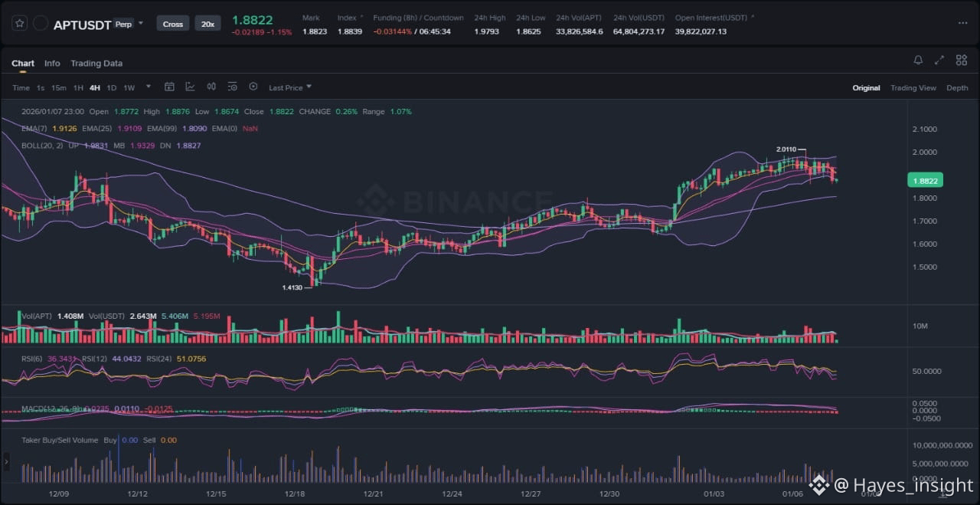This screenshot has height=505, width=980.
Task: Click the candlestick chart style icon
Action: (211, 87)
